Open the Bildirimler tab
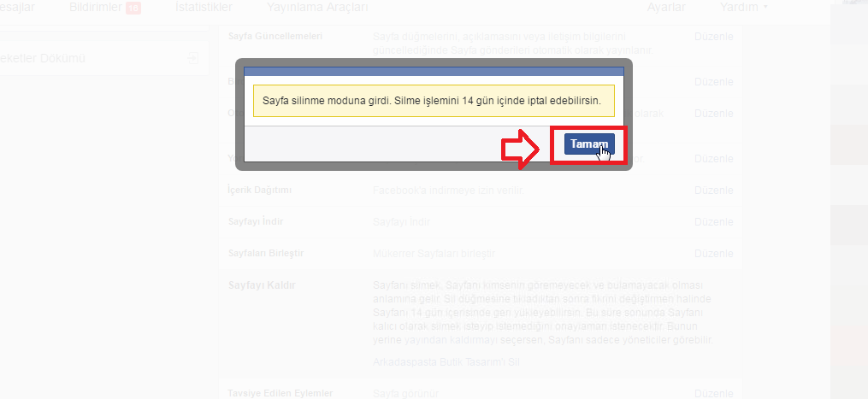Screen dimensions: 868x399 tap(96, 7)
